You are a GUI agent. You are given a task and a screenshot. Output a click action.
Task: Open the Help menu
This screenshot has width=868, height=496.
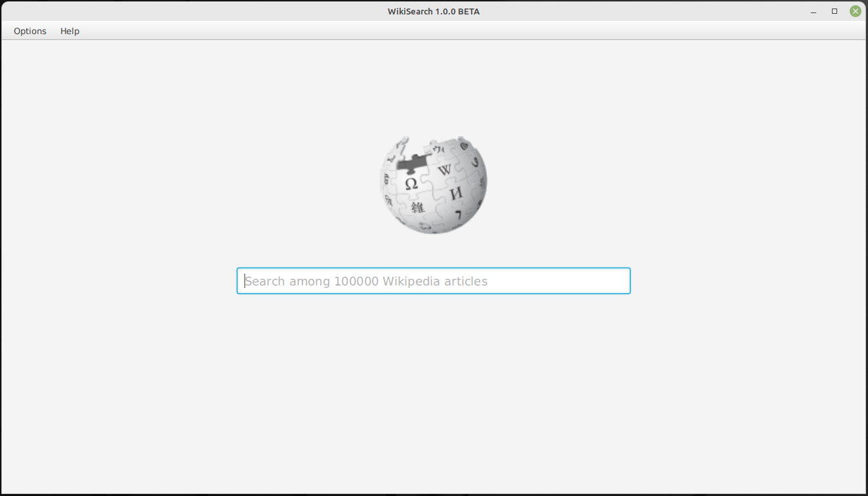[x=70, y=31]
